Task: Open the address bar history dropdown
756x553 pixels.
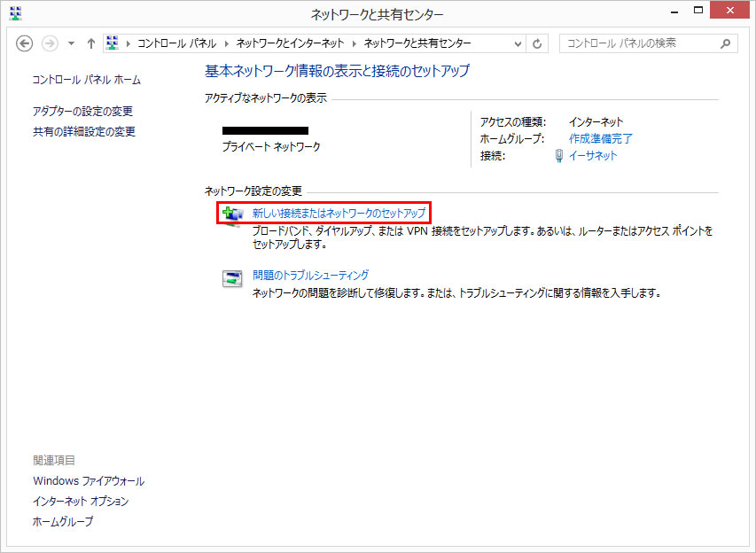Action: point(518,44)
